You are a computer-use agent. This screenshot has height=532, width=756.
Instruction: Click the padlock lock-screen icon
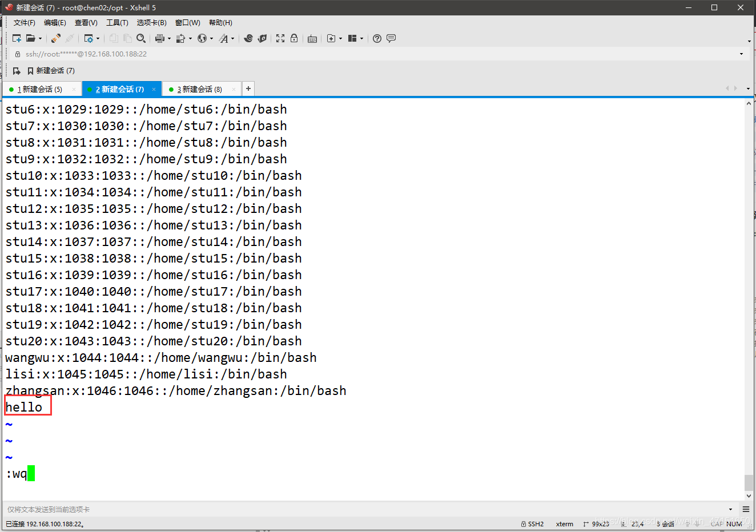(x=294, y=38)
